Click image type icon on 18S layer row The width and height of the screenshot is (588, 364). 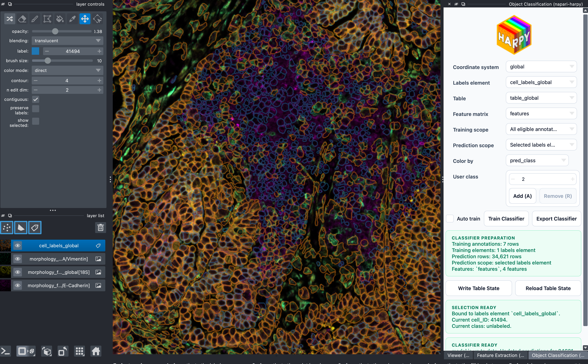[98, 272]
